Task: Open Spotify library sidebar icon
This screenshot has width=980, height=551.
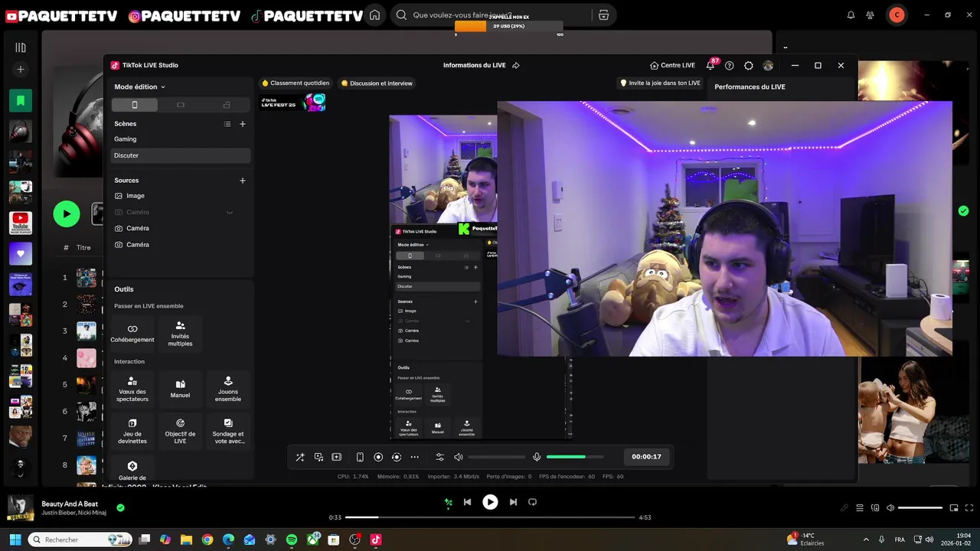Action: (21, 47)
